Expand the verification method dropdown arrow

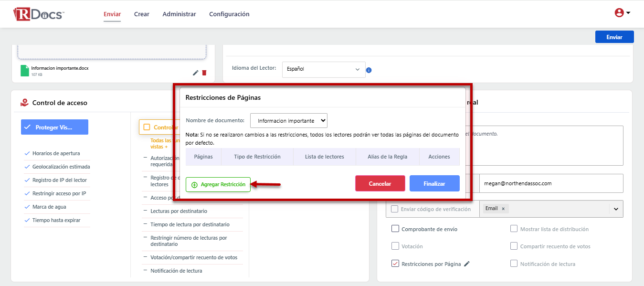(x=616, y=209)
